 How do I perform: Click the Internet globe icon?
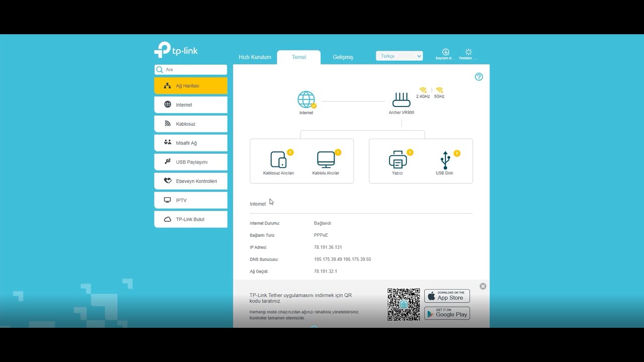[x=306, y=100]
